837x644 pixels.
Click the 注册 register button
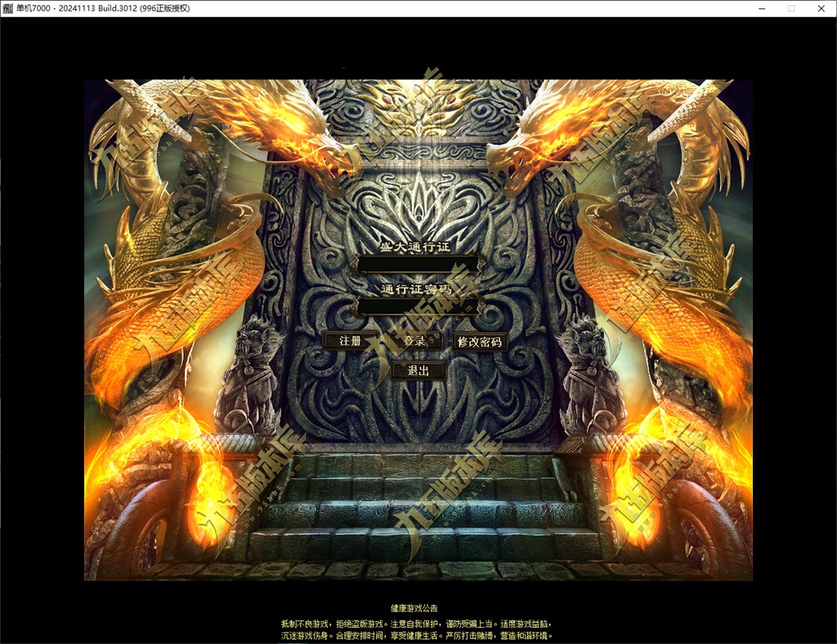click(x=350, y=341)
